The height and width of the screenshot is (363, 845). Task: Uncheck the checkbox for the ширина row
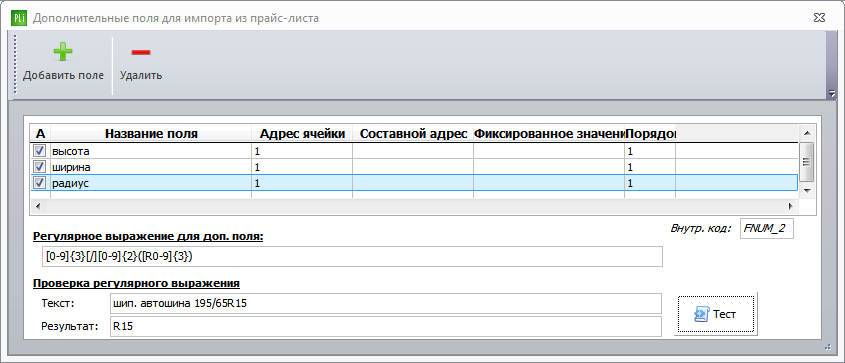pos(39,167)
